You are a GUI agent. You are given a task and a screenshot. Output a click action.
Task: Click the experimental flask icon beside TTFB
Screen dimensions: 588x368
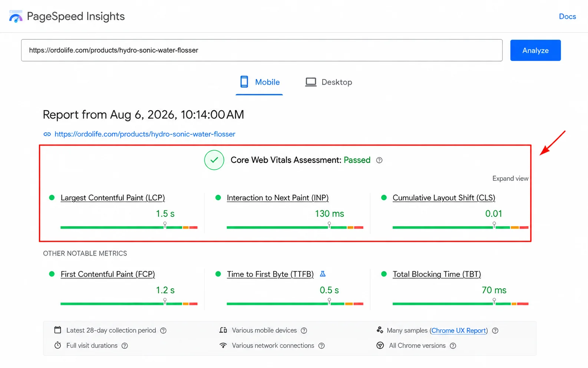tap(323, 274)
